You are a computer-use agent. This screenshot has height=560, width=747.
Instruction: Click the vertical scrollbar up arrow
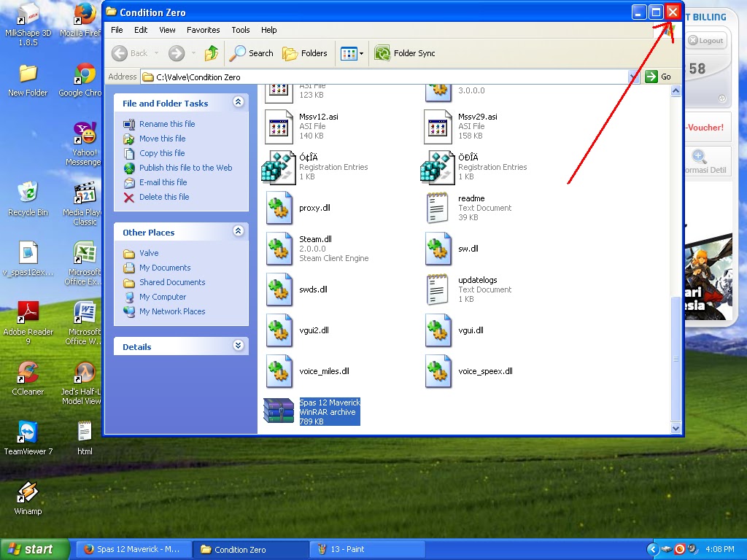676,90
